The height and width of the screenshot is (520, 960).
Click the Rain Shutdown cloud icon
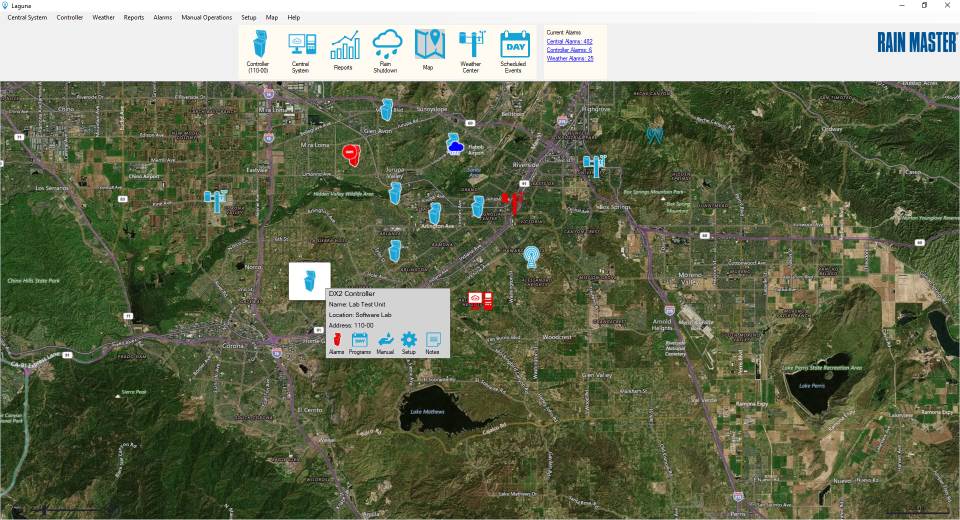[x=387, y=43]
